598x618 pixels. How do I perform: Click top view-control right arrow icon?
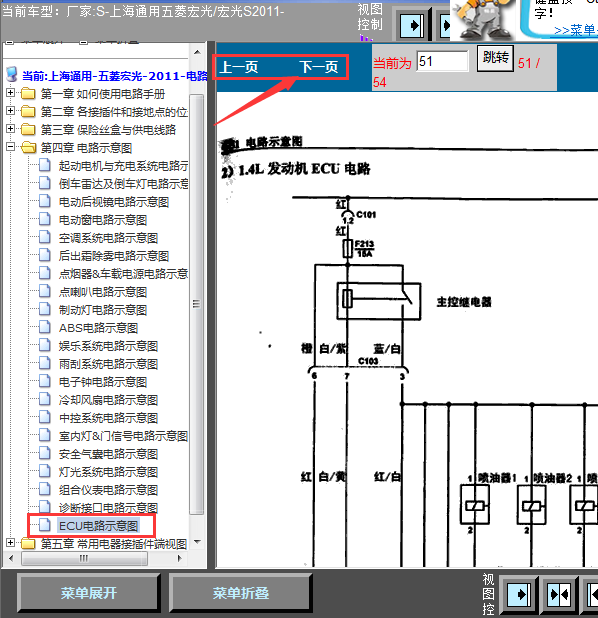pos(412,26)
